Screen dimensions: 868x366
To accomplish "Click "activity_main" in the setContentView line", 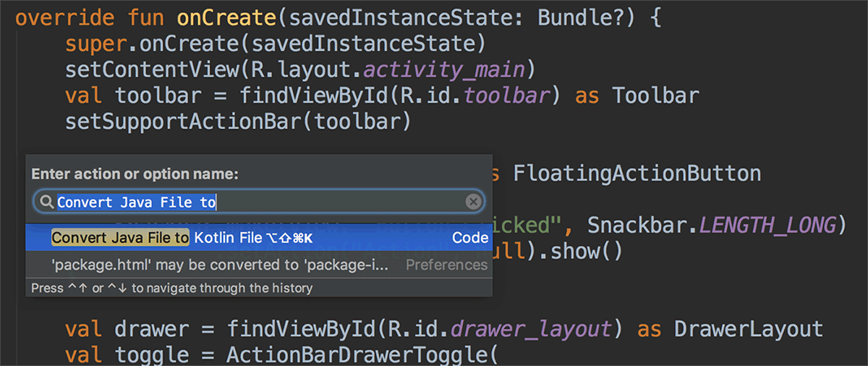I will tap(444, 70).
